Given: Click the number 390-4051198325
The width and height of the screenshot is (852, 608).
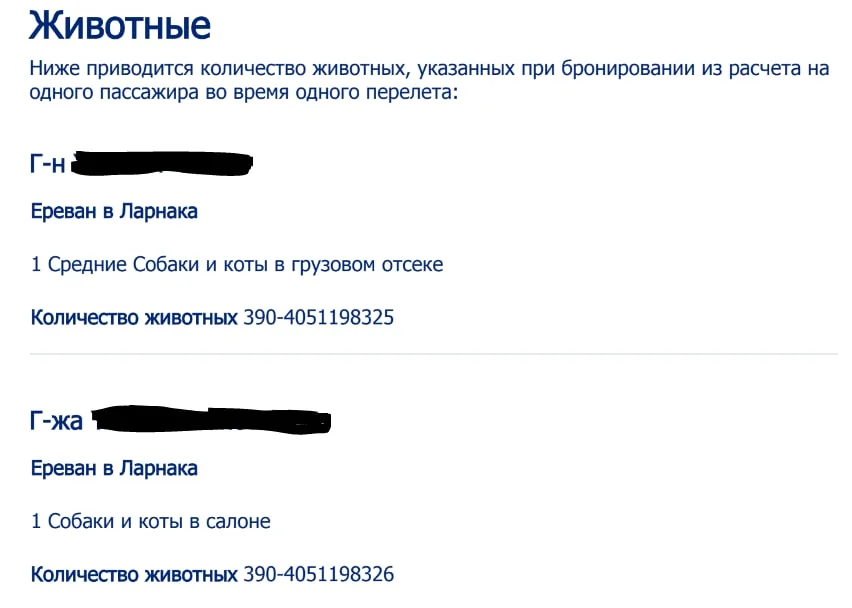Looking at the screenshot, I should coord(319,318).
